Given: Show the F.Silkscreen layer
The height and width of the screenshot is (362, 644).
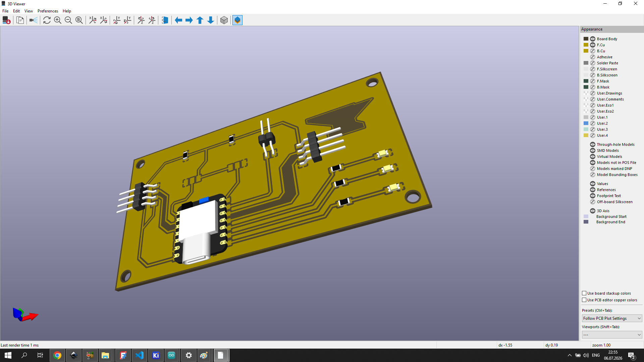Looking at the screenshot, I should pyautogui.click(x=593, y=69).
